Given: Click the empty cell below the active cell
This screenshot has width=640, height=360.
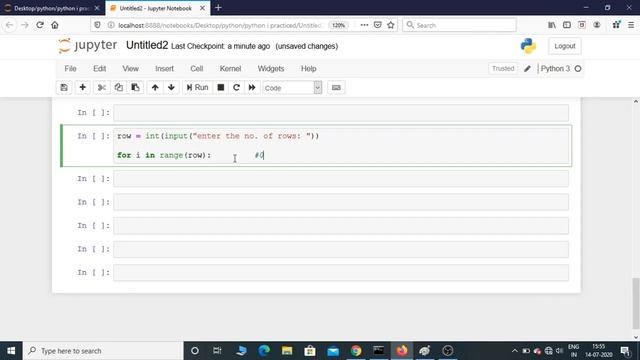Looking at the screenshot, I should [x=341, y=179].
